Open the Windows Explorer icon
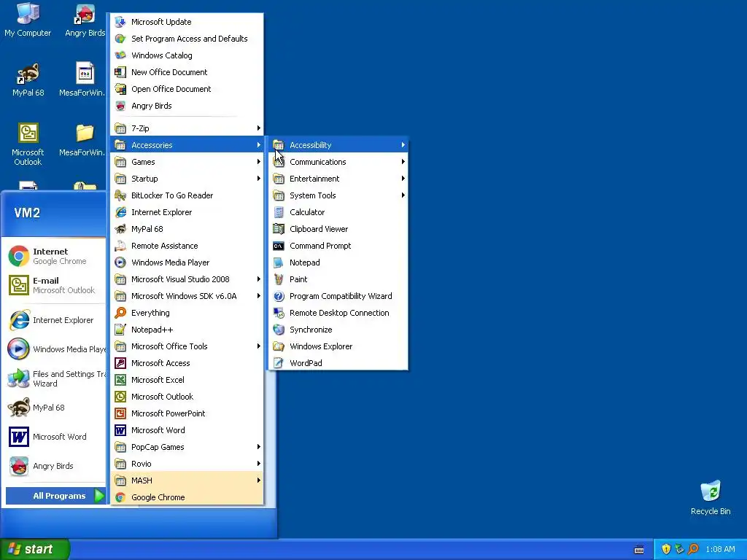 pyautogui.click(x=279, y=346)
